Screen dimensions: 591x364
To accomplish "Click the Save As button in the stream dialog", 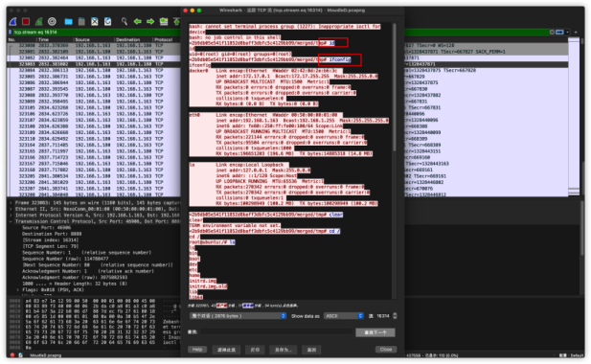I will point(284,350).
